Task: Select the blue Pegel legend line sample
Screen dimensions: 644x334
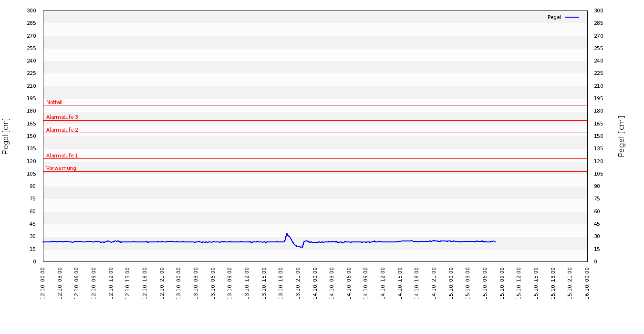Action: tap(571, 17)
